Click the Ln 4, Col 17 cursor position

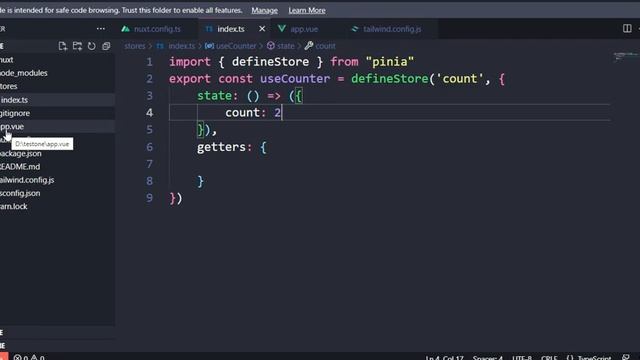coord(444,357)
